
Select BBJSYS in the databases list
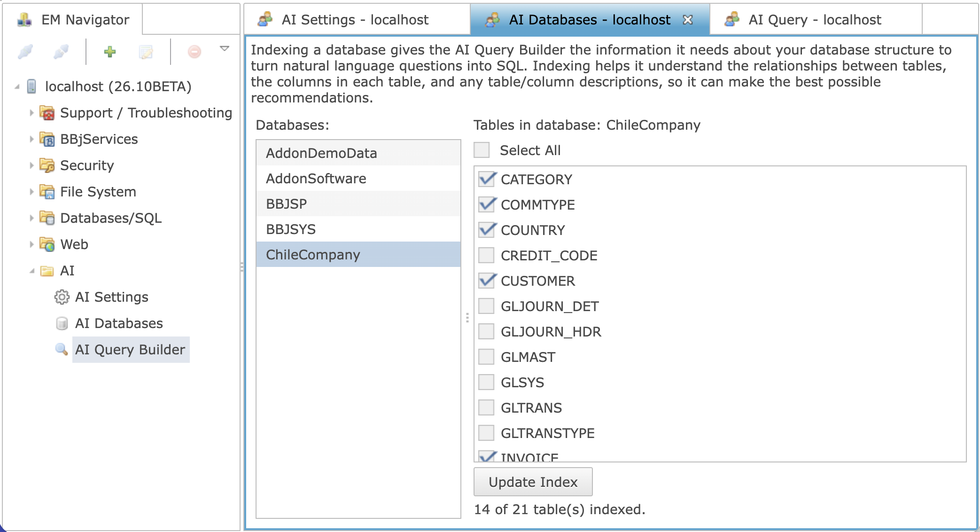click(358, 229)
